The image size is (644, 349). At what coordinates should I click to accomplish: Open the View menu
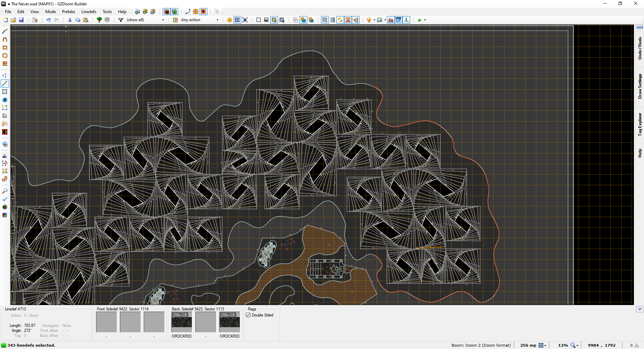35,11
